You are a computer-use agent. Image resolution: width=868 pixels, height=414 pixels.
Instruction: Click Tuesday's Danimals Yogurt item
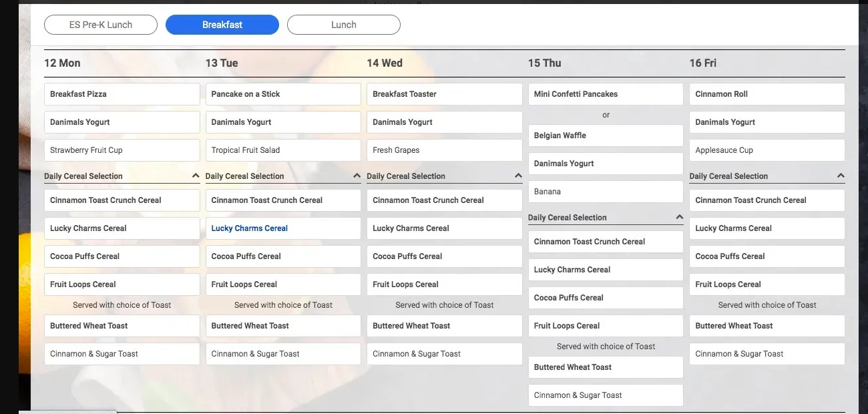[x=283, y=122]
